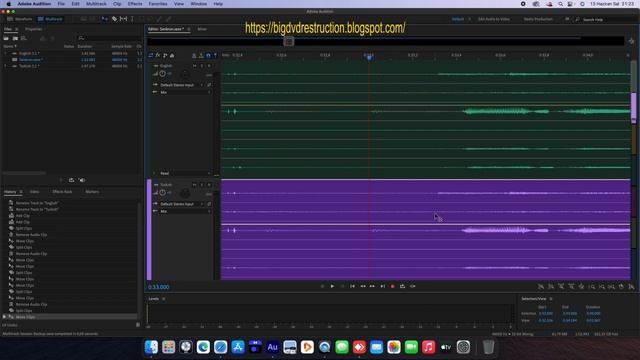Open the Video panel tab
640x360 pixels.
pos(34,192)
